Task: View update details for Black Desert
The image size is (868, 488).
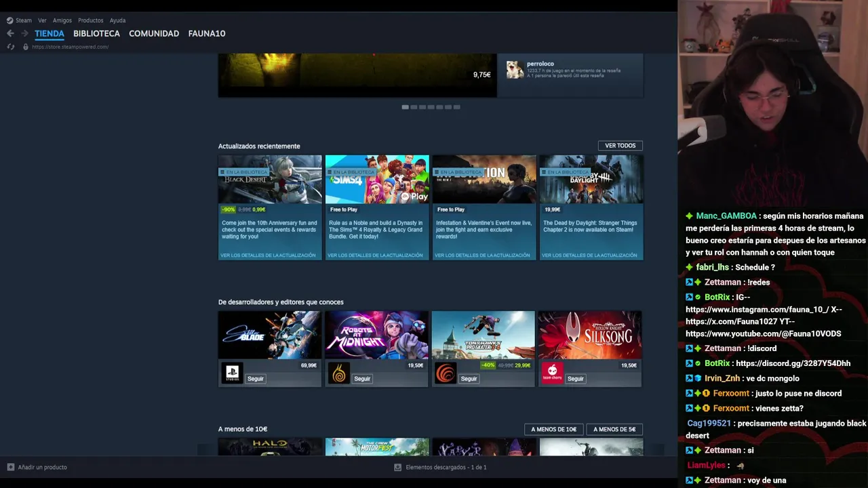Action: coord(269,255)
